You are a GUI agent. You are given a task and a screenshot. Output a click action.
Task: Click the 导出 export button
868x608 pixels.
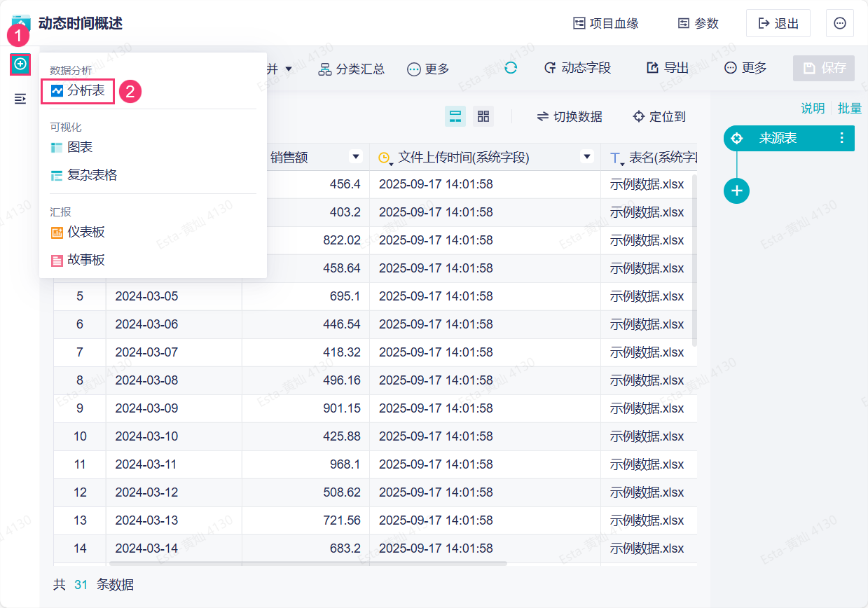click(x=667, y=68)
